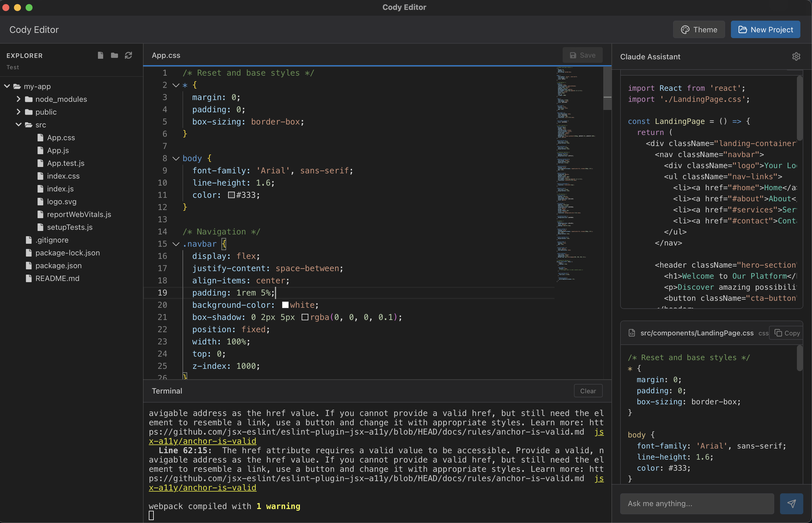The height and width of the screenshot is (523, 812).
Task: Select the App.css editor tab
Action: pyautogui.click(x=166, y=55)
